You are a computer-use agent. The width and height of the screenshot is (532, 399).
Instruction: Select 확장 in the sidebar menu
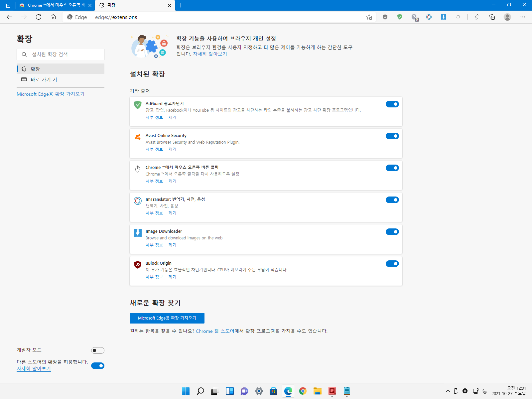[61, 69]
